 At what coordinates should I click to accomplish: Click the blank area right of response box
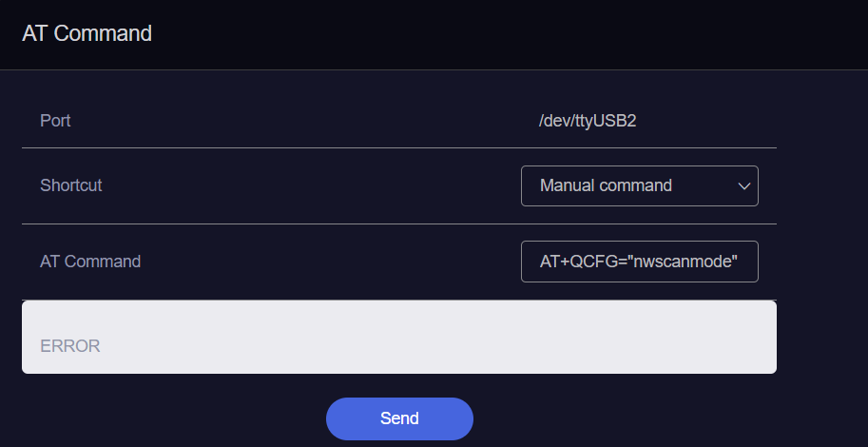point(822,337)
